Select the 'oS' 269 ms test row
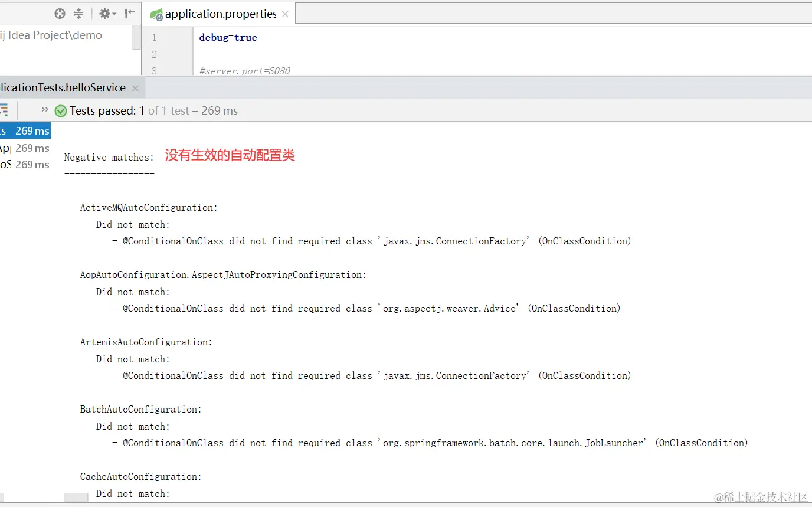812x507 pixels. click(x=25, y=164)
